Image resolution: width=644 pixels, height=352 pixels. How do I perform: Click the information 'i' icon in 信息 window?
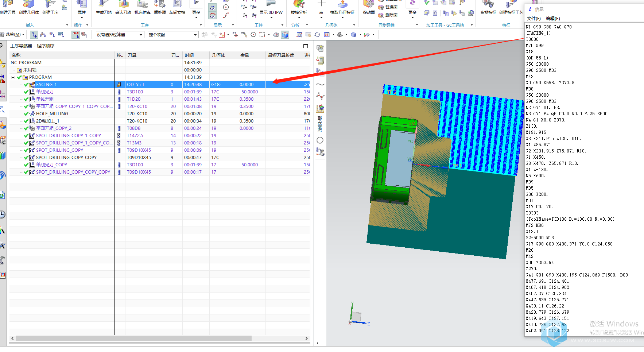[x=530, y=9]
